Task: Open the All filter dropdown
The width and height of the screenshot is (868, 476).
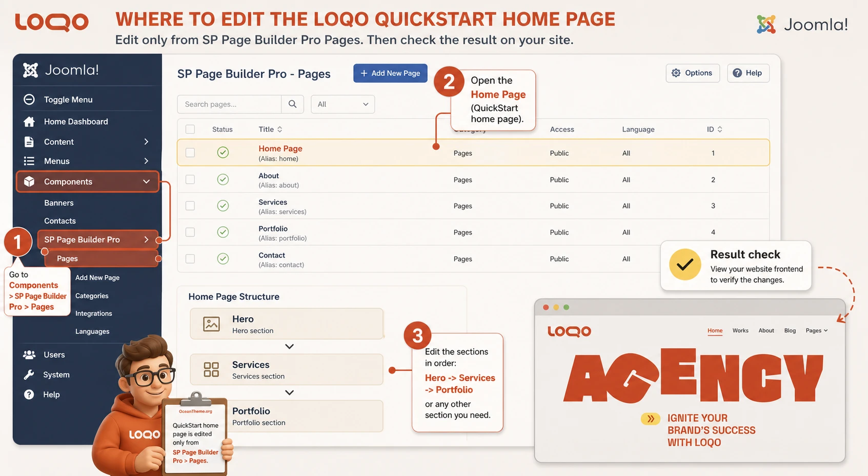Action: point(342,104)
